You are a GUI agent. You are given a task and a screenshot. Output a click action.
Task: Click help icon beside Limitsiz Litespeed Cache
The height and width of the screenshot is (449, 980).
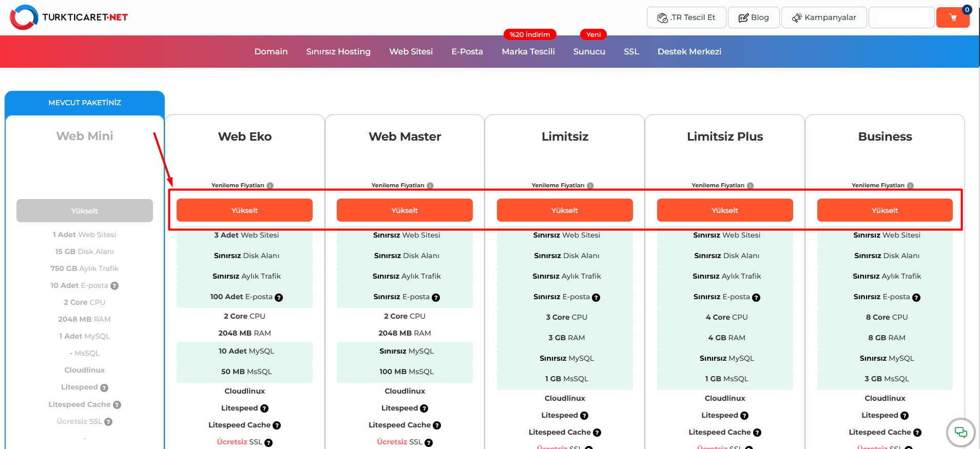click(x=597, y=433)
